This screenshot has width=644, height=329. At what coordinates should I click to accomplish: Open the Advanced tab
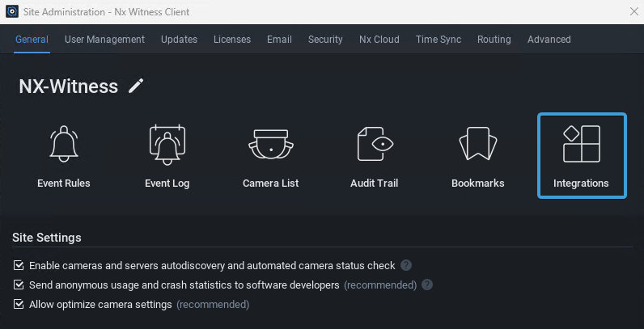[x=549, y=40]
